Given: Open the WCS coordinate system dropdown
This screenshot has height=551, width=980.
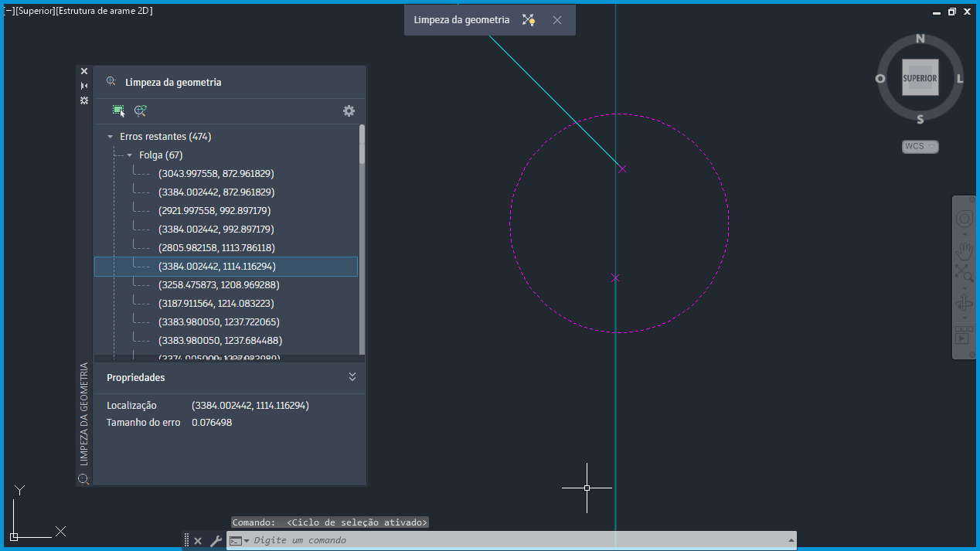Looking at the screenshot, I should point(920,146).
